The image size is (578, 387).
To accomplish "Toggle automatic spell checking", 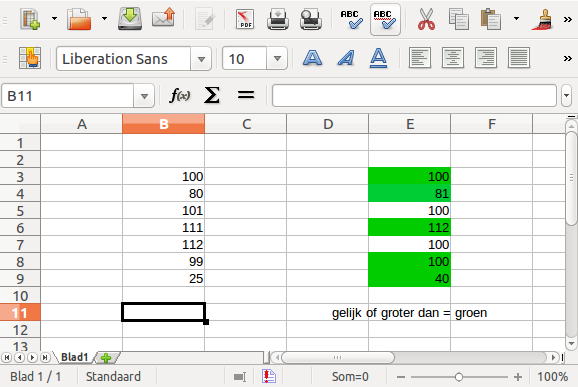I will click(385, 19).
